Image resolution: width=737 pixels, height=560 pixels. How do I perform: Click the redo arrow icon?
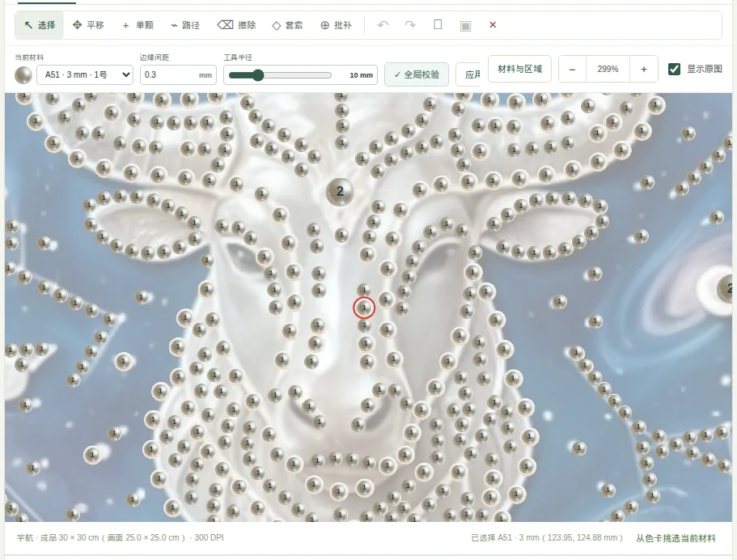pos(410,24)
